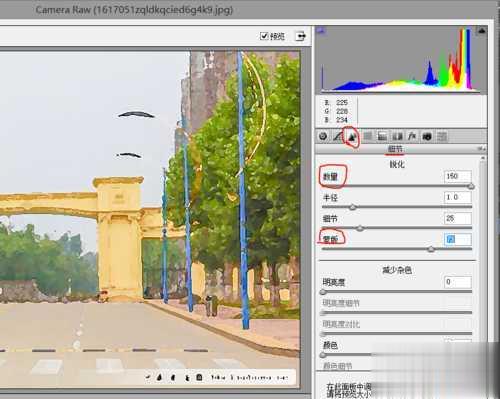Screen dimensions: 500x399
Task: Open the fx Effects panel icon
Action: 412,136
